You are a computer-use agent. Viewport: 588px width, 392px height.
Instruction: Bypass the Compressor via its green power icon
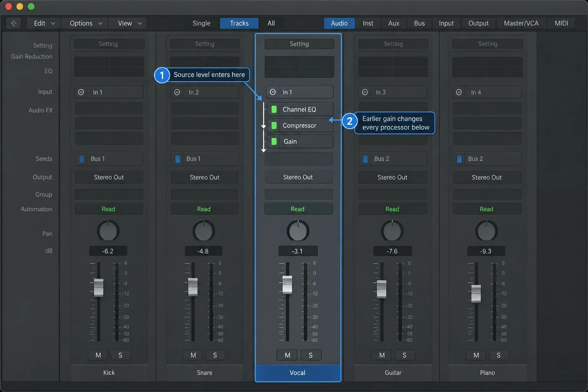(274, 126)
